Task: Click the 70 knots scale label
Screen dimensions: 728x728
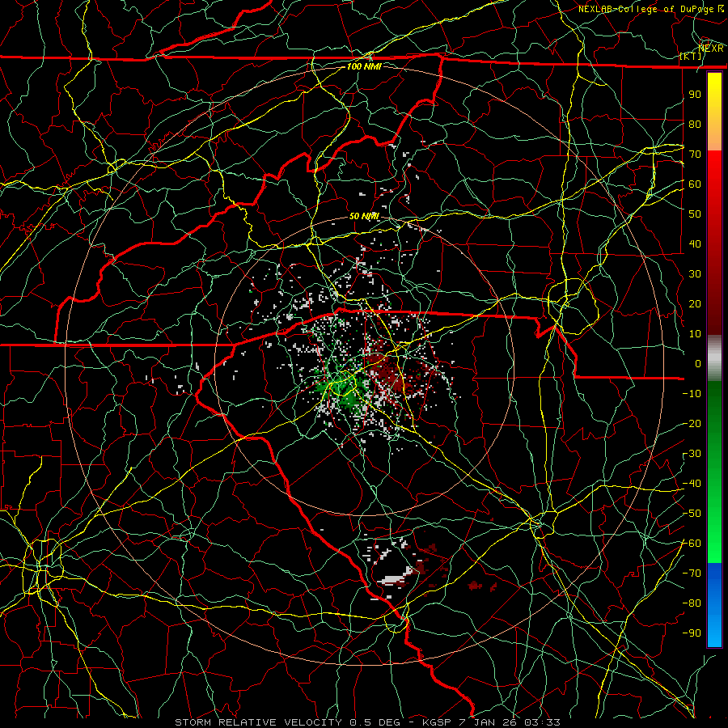Action: click(695, 154)
